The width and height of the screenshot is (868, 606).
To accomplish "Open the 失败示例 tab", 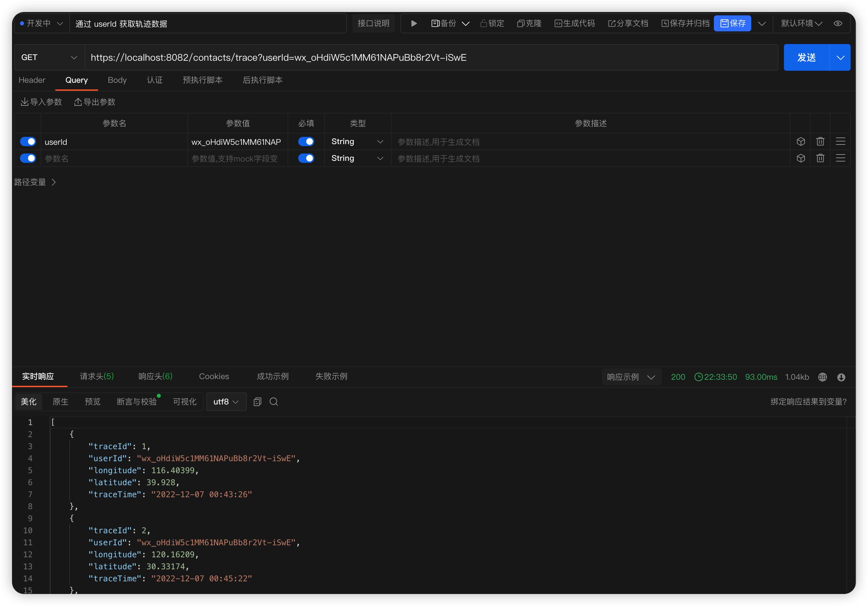I will (x=331, y=377).
